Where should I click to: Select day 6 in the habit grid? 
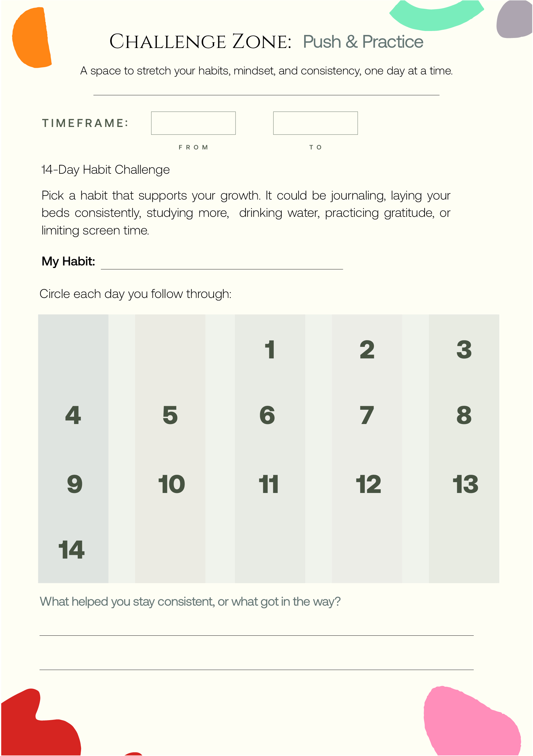(267, 415)
